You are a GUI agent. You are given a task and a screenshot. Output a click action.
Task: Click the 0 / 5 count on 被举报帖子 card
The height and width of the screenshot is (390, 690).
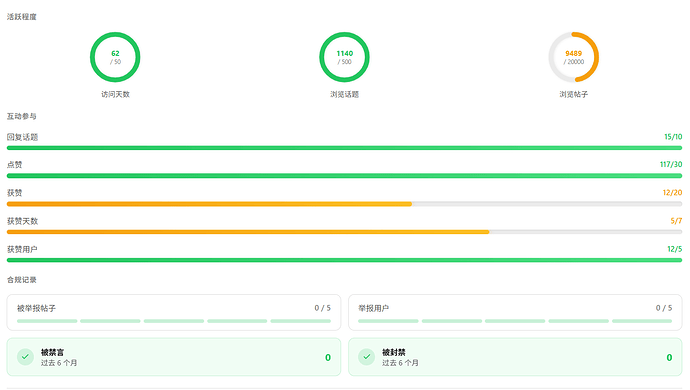[x=323, y=308]
